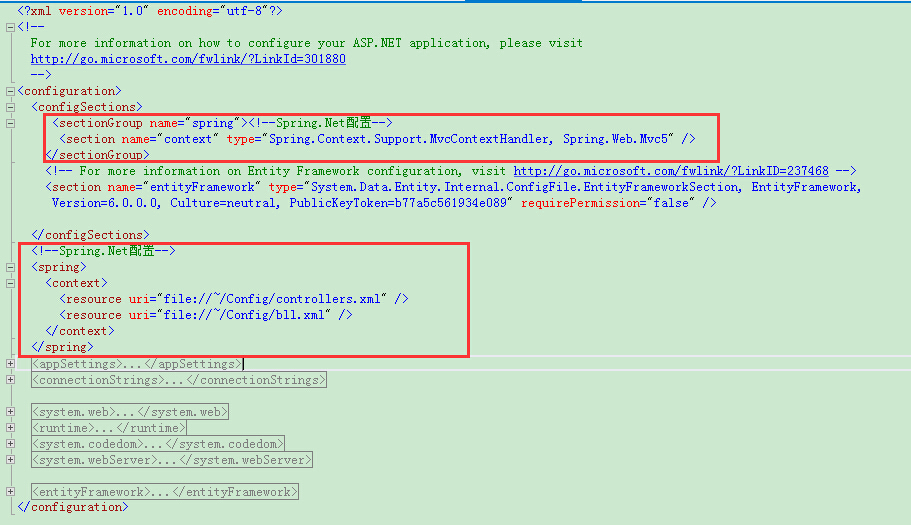Click the closing context tag
This screenshot has height=525, width=911.
pos(80,331)
